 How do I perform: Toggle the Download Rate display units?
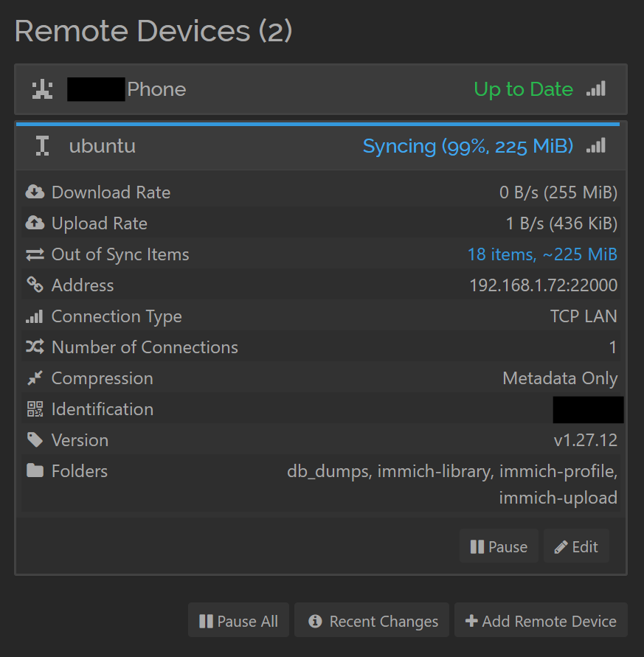pos(558,192)
